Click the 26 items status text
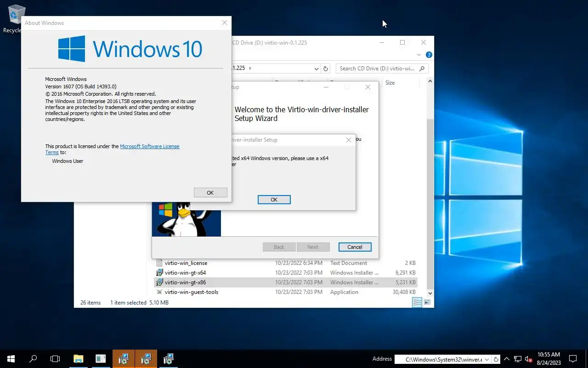588x368 pixels. coord(90,303)
